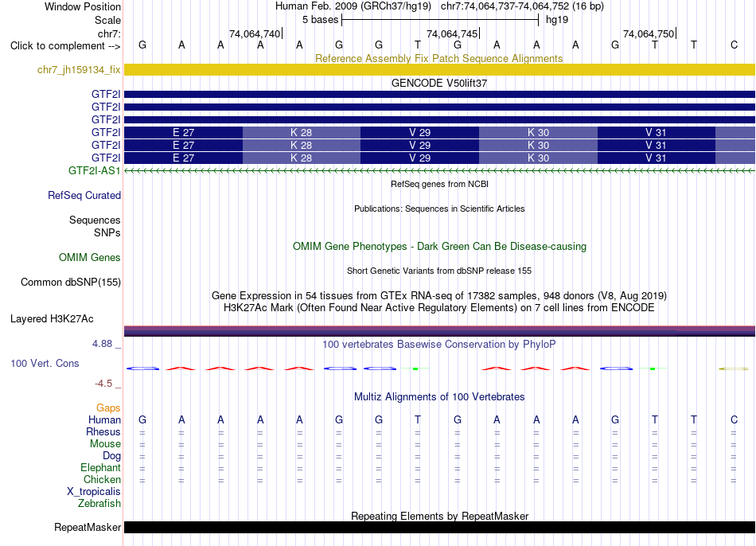The height and width of the screenshot is (546, 756).
Task: Open 'RefSeq genes from NCBI' track title
Action: (x=439, y=184)
